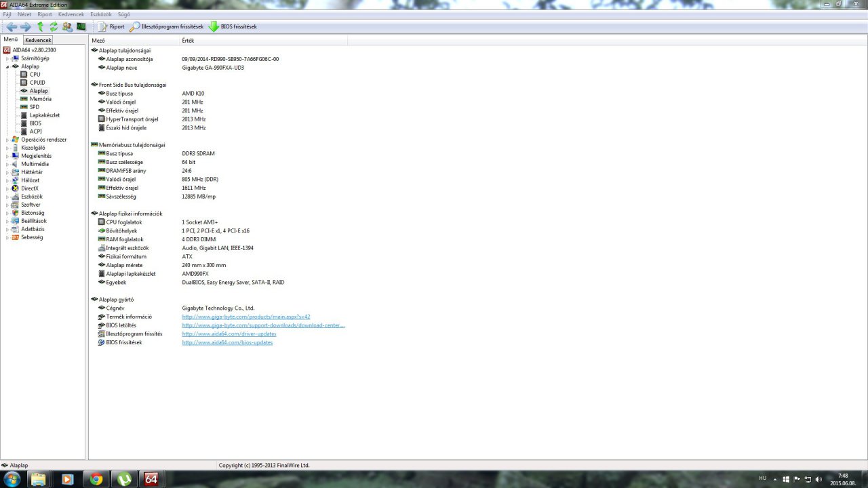Open the media player taskbar icon
868x488 pixels.
[x=67, y=479]
